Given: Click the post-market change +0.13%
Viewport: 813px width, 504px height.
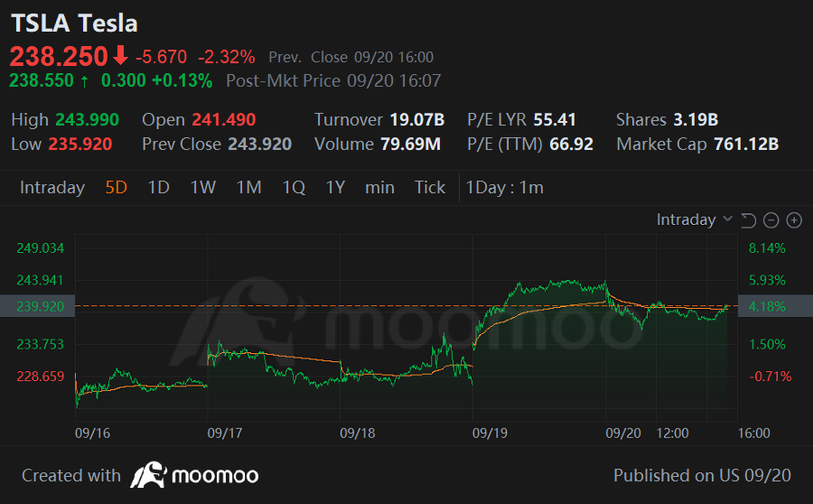Looking at the screenshot, I should click(x=182, y=81).
